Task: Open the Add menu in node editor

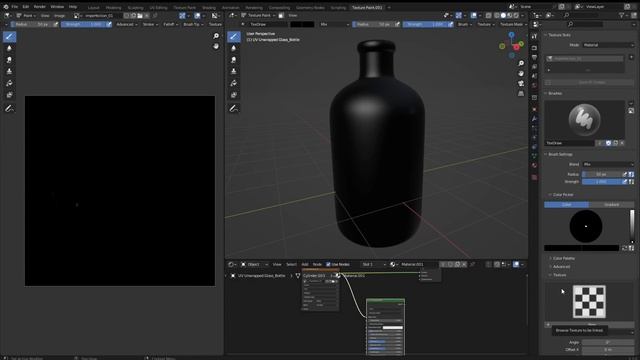Action: coord(304,264)
